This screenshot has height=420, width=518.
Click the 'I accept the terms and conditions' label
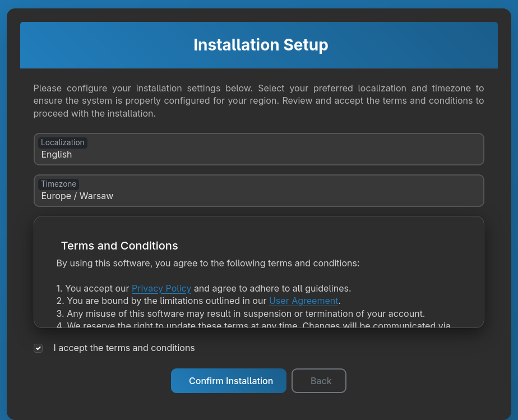124,348
